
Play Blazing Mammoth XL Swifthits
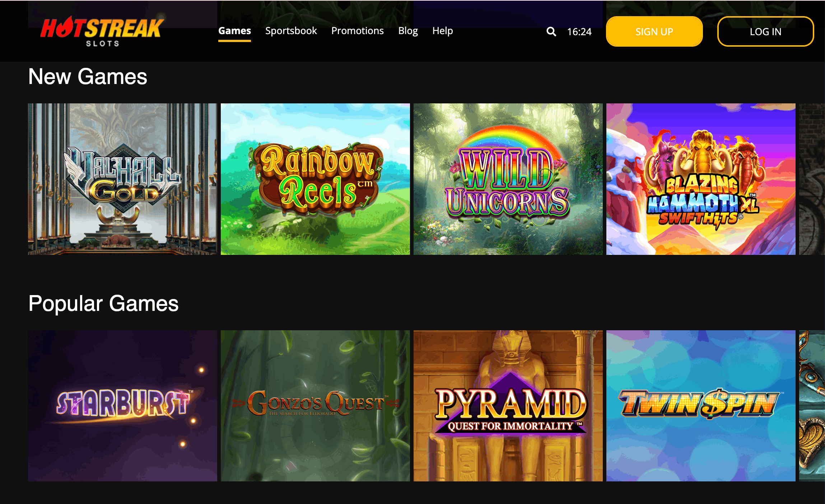point(701,179)
